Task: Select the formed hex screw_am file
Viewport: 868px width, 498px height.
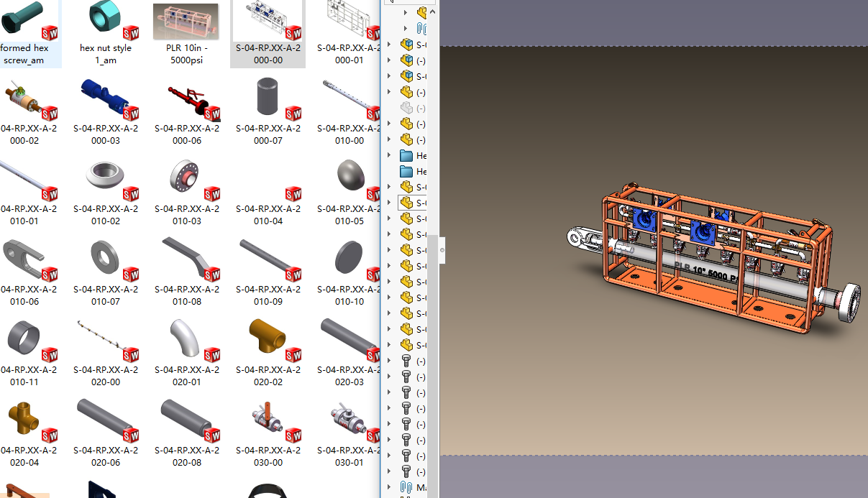Action: (24, 34)
